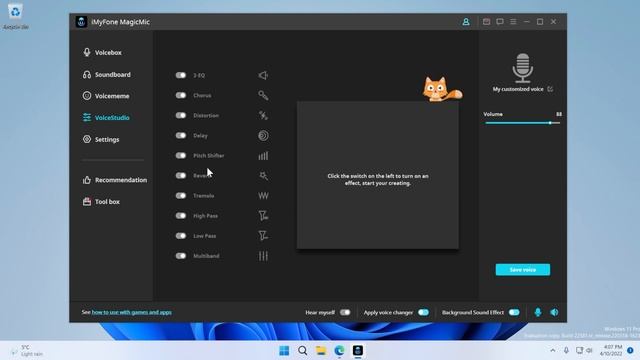Click the 3-EQ speaker icon
The height and width of the screenshot is (360, 640).
(263, 75)
